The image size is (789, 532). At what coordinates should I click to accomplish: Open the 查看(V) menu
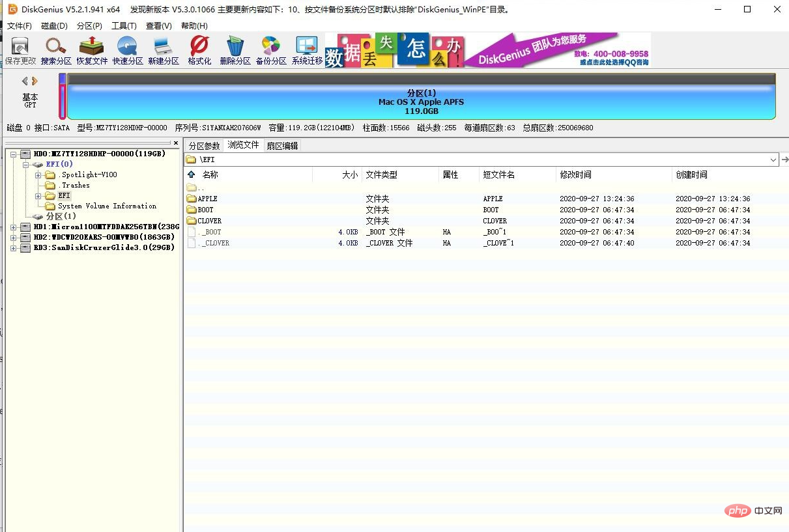click(x=159, y=26)
